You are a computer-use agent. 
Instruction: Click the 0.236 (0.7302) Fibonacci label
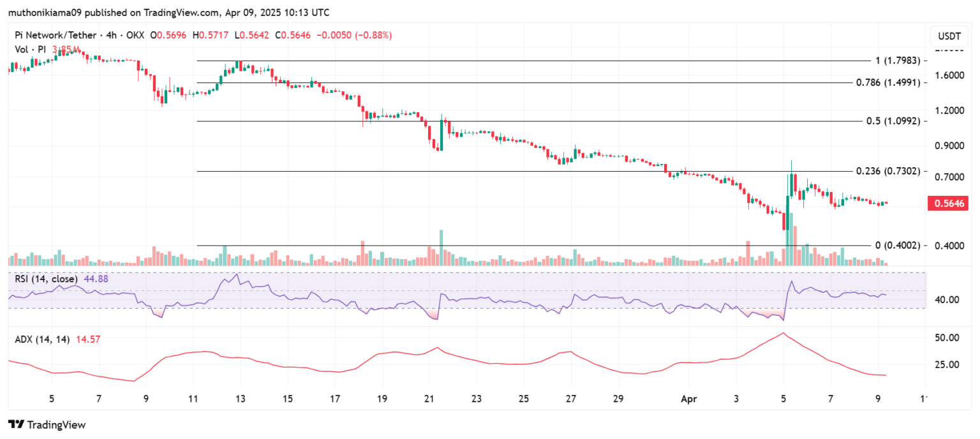[x=888, y=171]
